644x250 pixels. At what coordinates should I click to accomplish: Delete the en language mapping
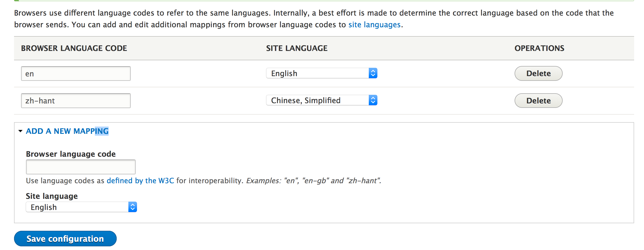tap(538, 73)
